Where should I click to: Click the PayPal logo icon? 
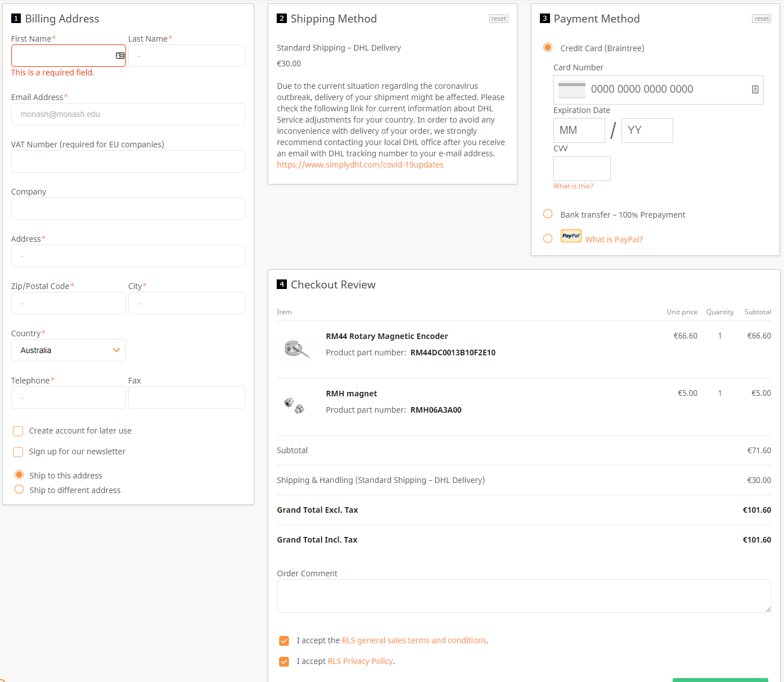point(571,236)
